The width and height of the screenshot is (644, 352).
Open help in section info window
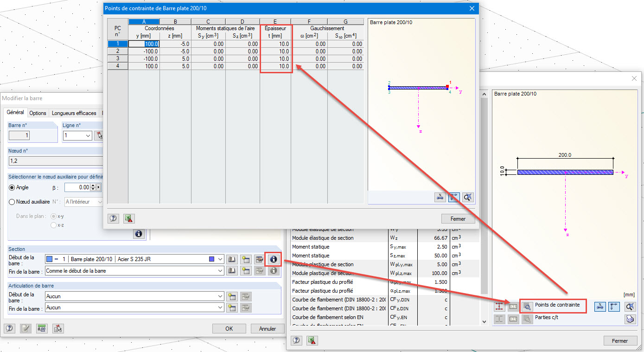(297, 340)
